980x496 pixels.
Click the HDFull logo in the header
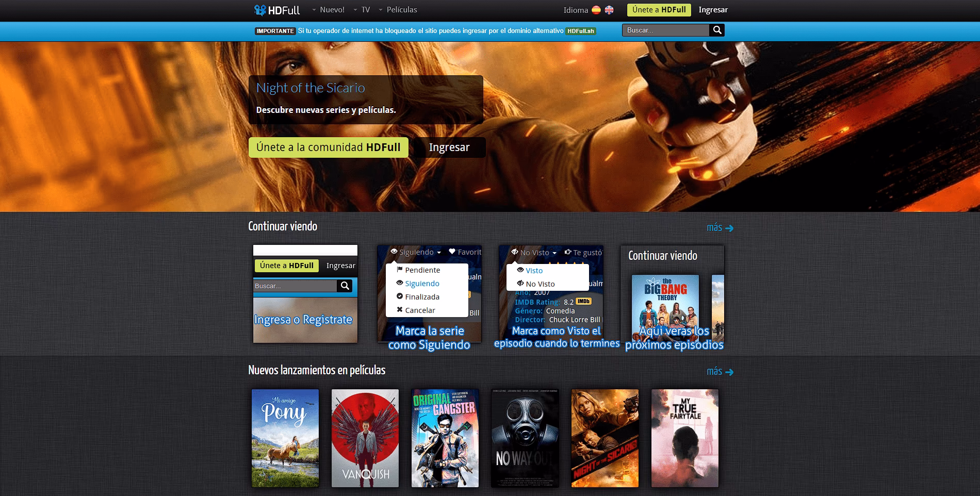277,10
